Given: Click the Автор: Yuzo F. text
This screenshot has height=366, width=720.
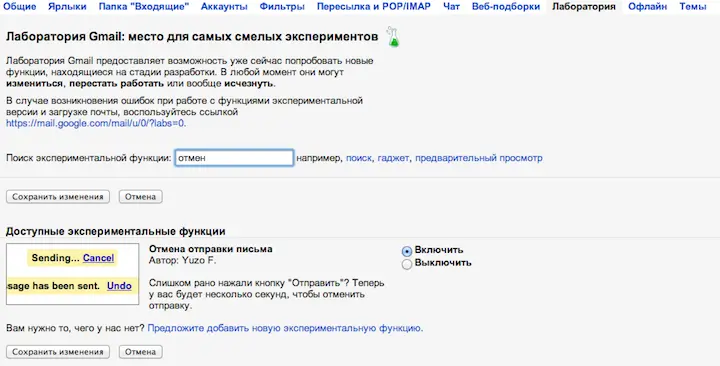Looking at the screenshot, I should click(x=182, y=260).
